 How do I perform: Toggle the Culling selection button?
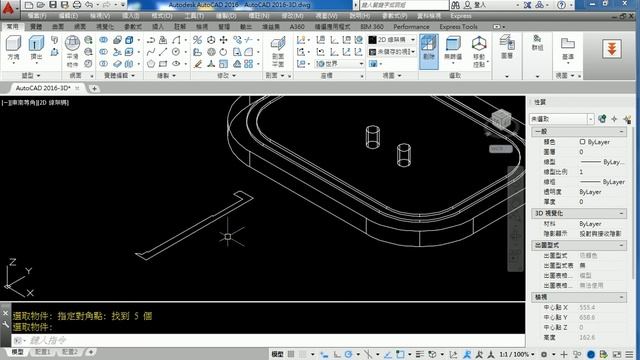[x=429, y=51]
